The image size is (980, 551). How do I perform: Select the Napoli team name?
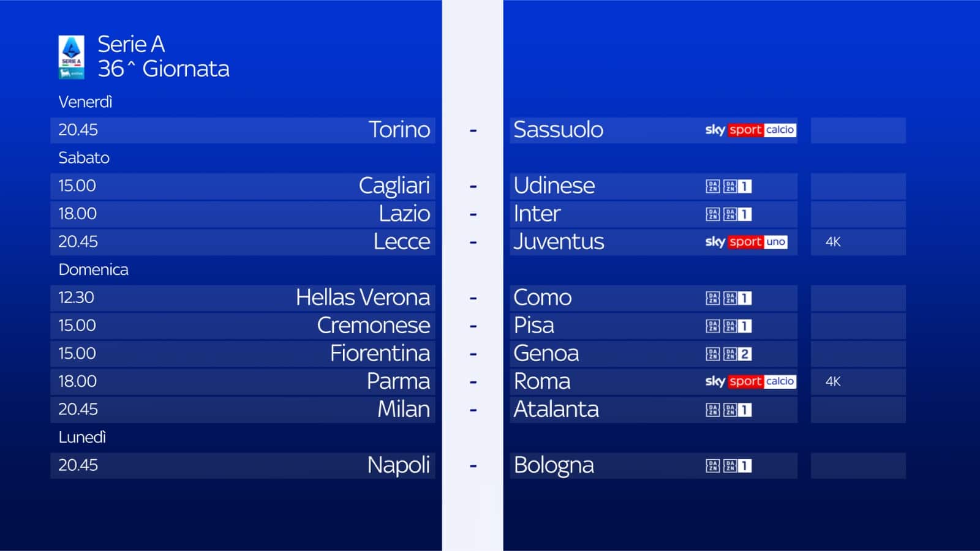click(x=398, y=465)
